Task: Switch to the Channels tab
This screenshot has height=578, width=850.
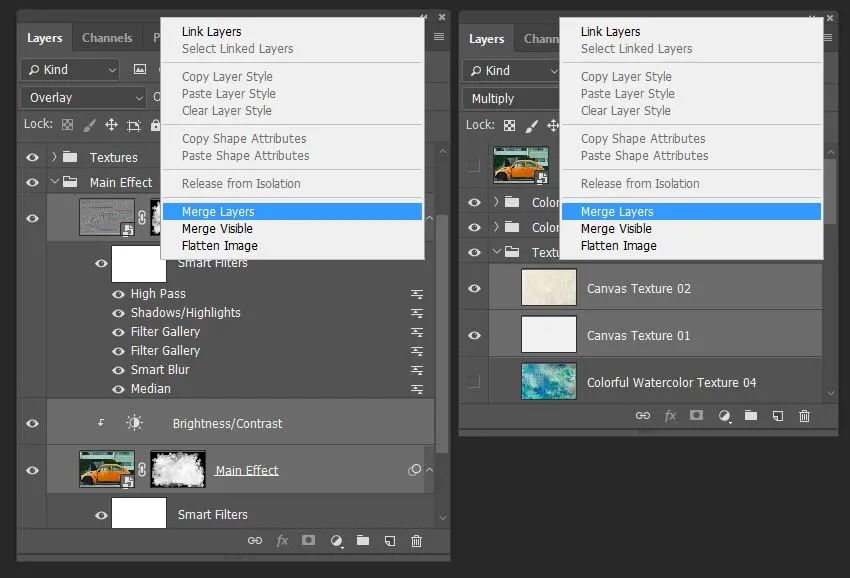Action: 107,37
